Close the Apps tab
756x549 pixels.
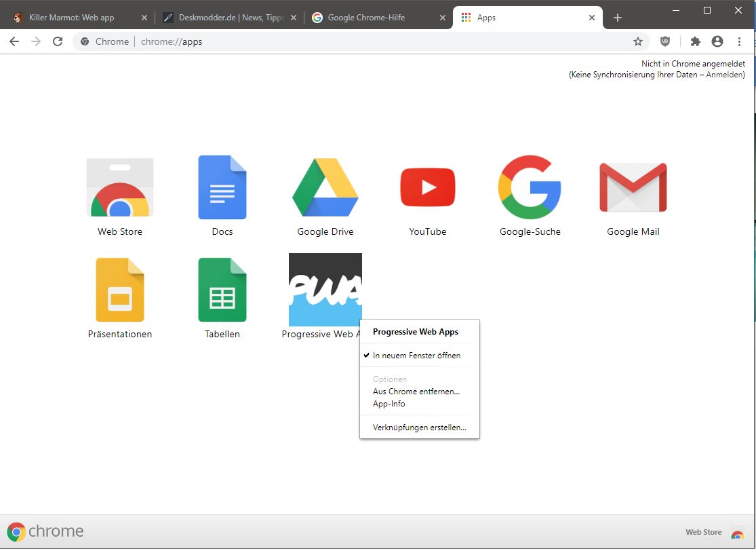pyautogui.click(x=592, y=18)
